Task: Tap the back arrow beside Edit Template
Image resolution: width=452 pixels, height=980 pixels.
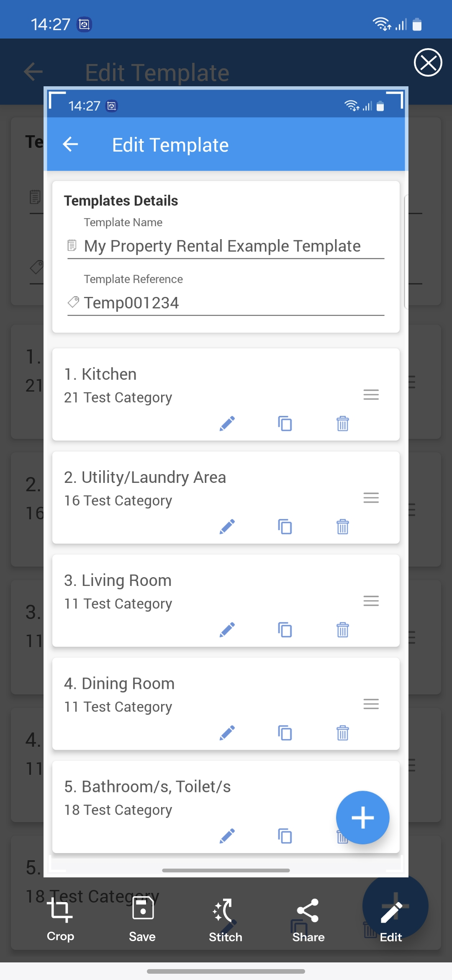Action: [x=70, y=144]
